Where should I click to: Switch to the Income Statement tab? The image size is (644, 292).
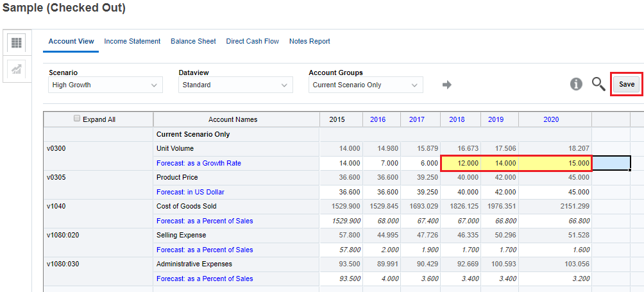[132, 41]
